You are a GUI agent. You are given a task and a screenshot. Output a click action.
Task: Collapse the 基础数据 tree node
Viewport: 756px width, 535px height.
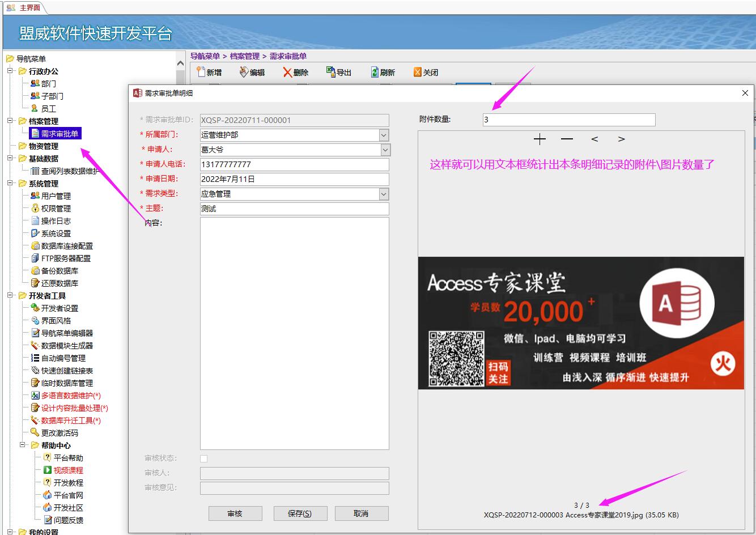click(10, 159)
